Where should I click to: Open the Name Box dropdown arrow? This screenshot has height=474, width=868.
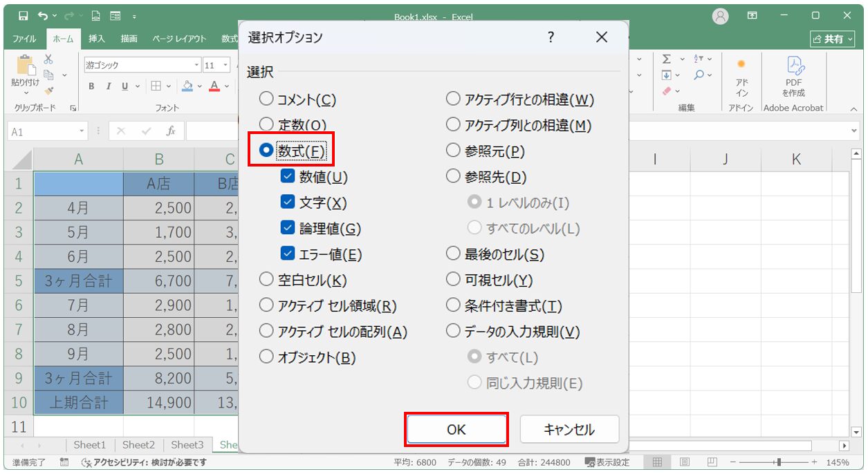[x=82, y=131]
